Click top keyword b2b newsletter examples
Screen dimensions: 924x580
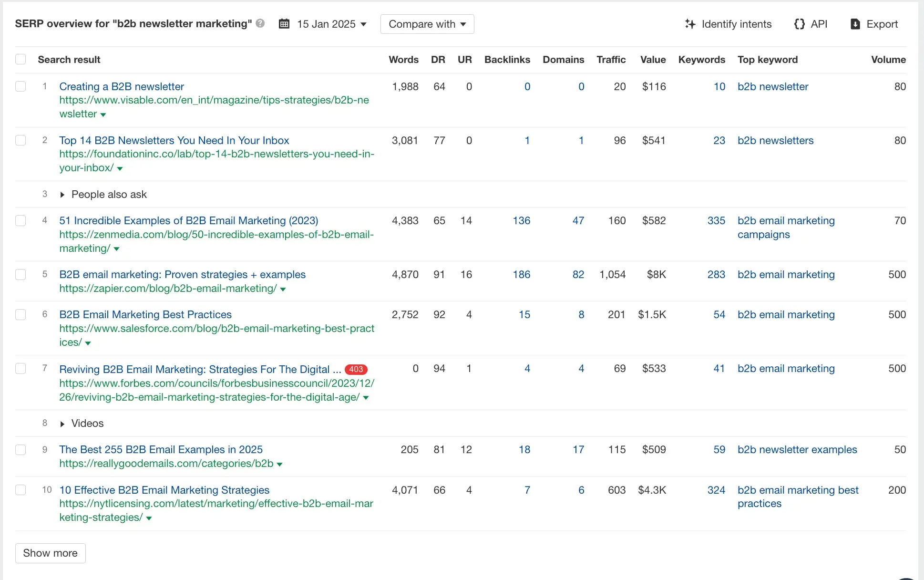(797, 449)
